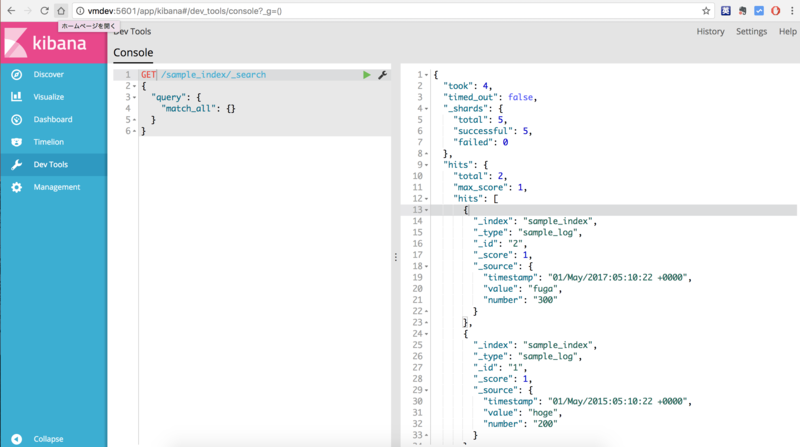
Task: Open the Visualize bar chart icon
Action: (16, 96)
